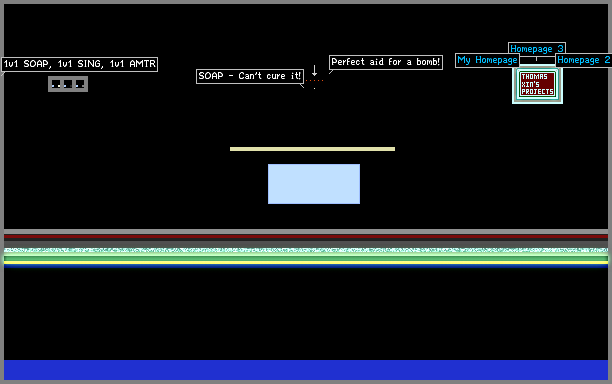
Task: Click the thin yellow line under green layer
Action: pyautogui.click(x=306, y=263)
